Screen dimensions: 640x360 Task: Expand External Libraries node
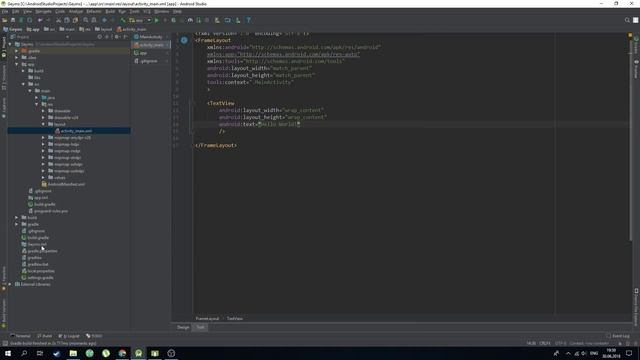(x=10, y=284)
